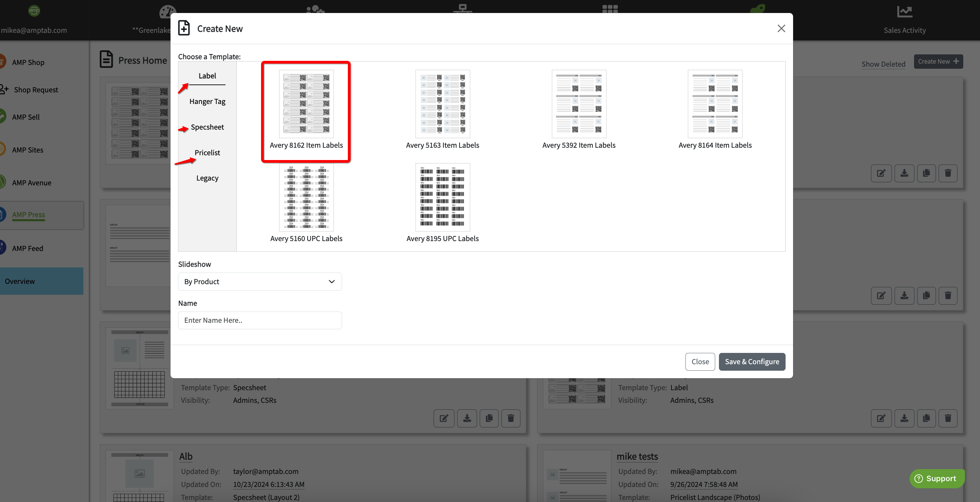Dismiss dialog with the X icon
The image size is (980, 502).
[781, 28]
